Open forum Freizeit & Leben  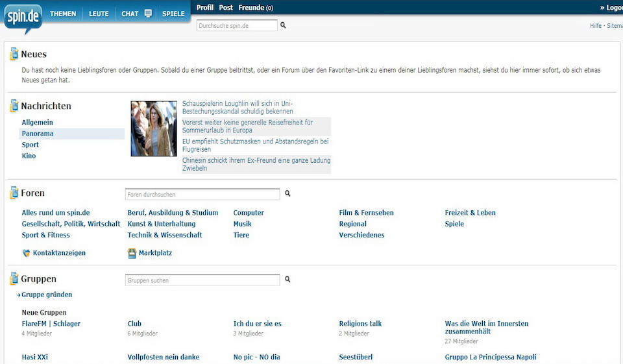470,213
